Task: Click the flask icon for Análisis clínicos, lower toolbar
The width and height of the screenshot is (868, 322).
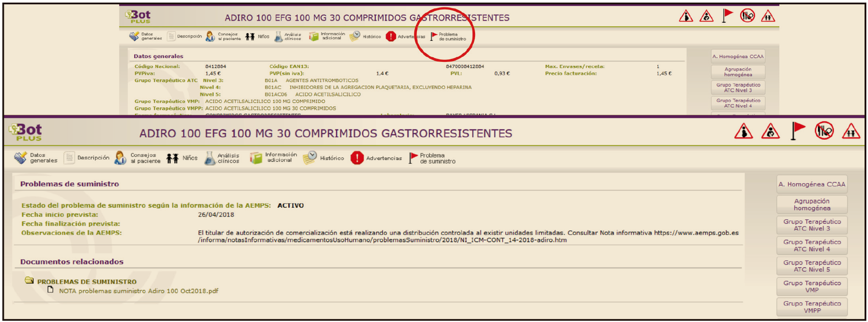Action: (x=210, y=158)
